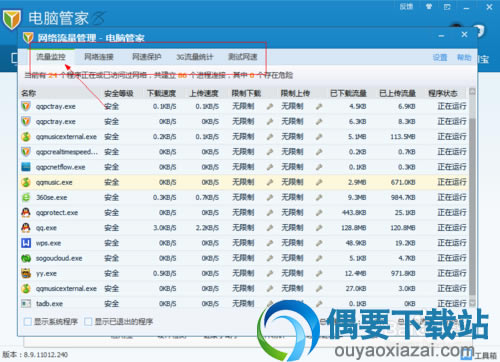Sort by 上传速度 column header
Image resolution: width=500 pixels, height=362 pixels.
tap(204, 93)
